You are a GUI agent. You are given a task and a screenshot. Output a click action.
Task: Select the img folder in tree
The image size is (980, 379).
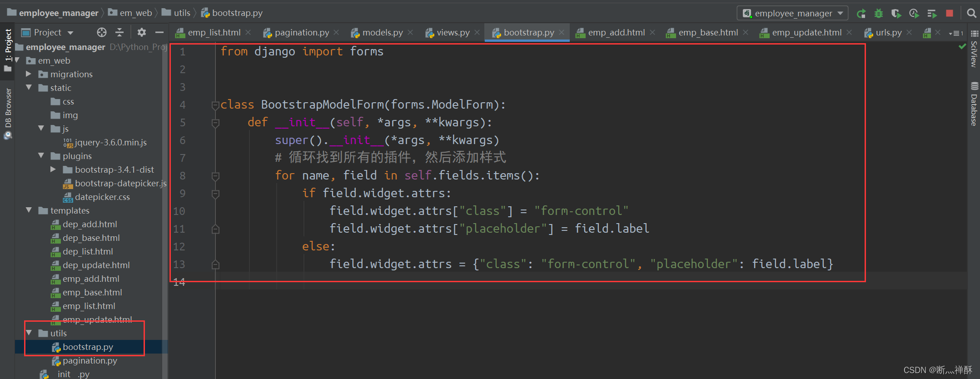(x=65, y=115)
